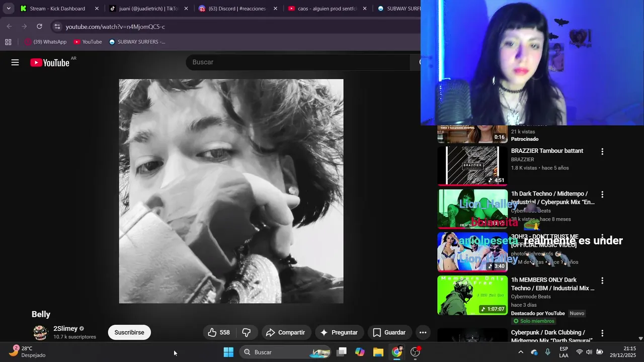
Task: Open options for 1h Dark Techno mix
Action: click(x=602, y=194)
